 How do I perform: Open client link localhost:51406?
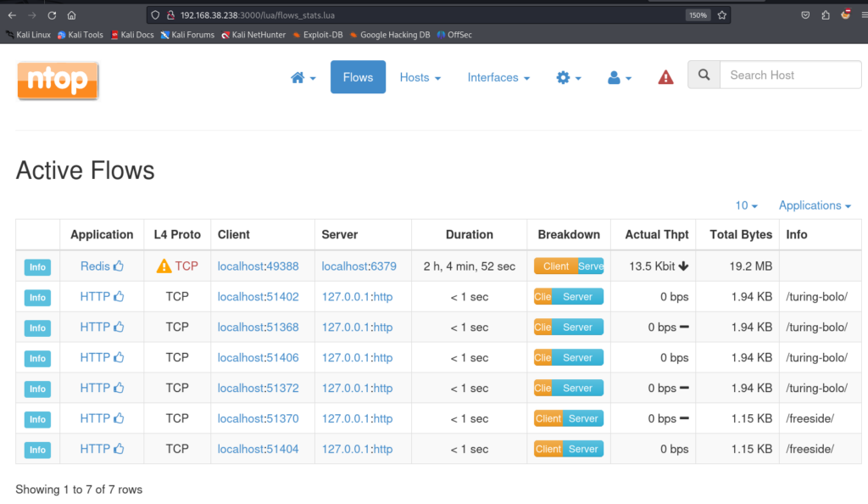click(x=258, y=358)
